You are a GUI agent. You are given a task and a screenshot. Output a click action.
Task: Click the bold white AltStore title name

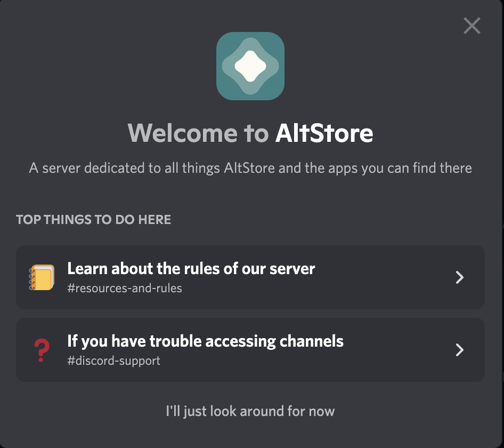[x=324, y=133]
